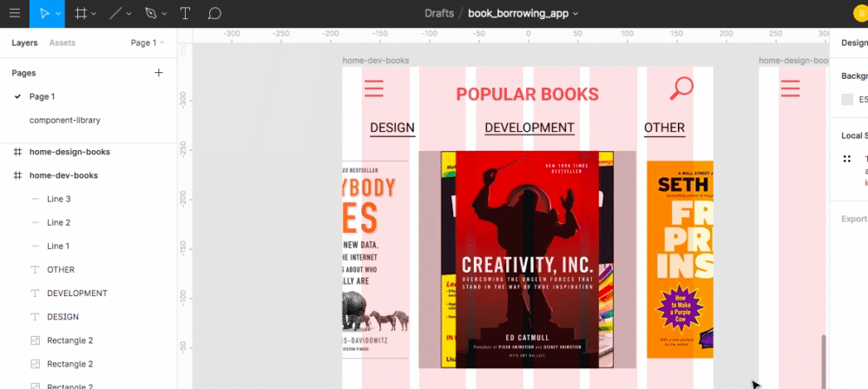
Task: Select the Frame tool
Action: point(81,13)
